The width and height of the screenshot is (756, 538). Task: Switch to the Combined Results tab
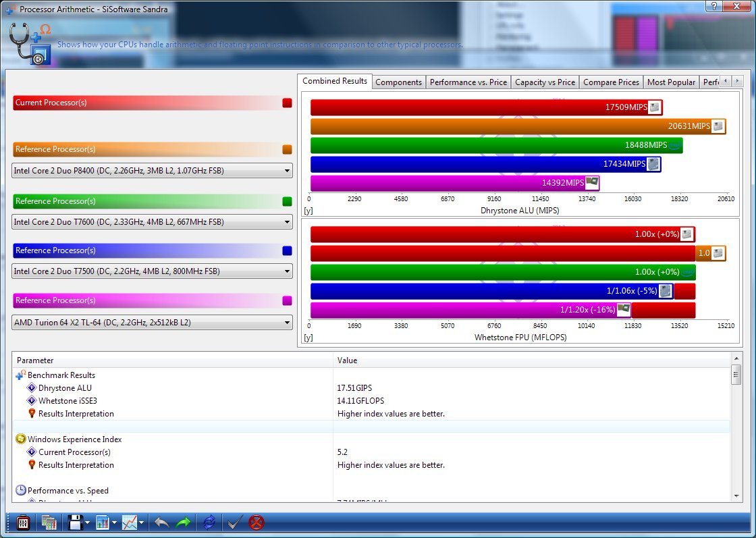click(335, 81)
